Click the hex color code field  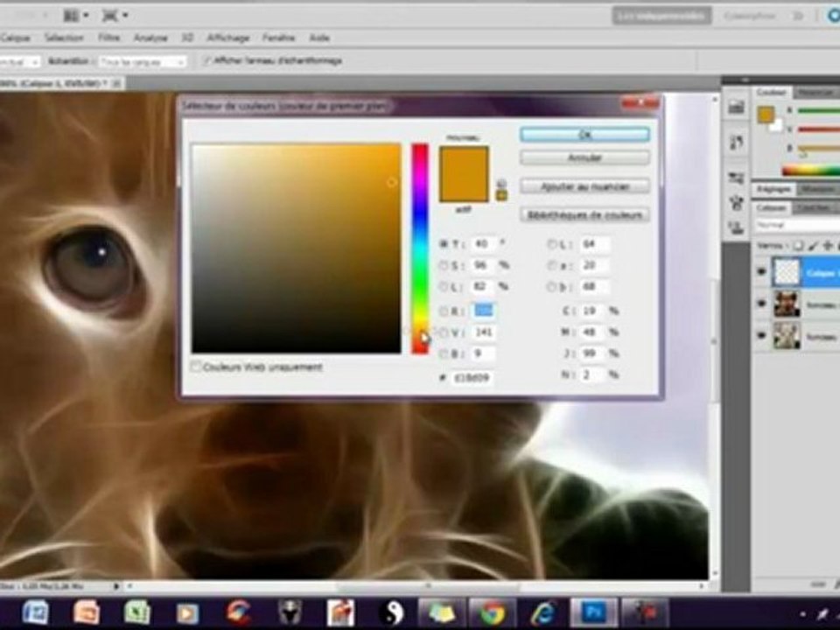point(472,378)
